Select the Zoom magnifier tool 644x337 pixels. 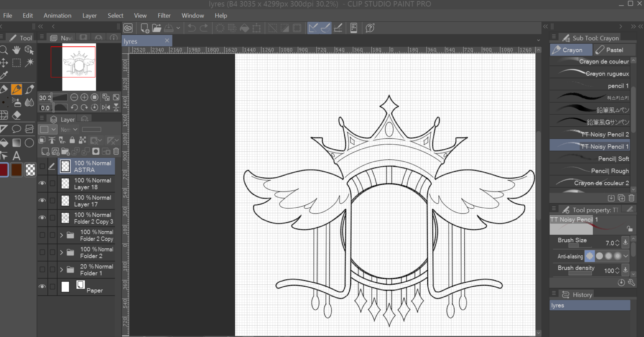pyautogui.click(x=4, y=50)
